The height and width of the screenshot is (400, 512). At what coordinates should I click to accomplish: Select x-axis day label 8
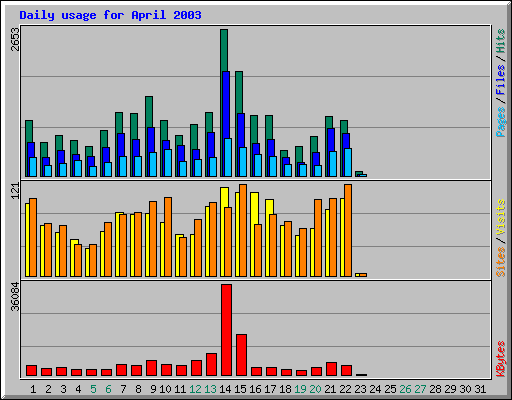(x=138, y=389)
